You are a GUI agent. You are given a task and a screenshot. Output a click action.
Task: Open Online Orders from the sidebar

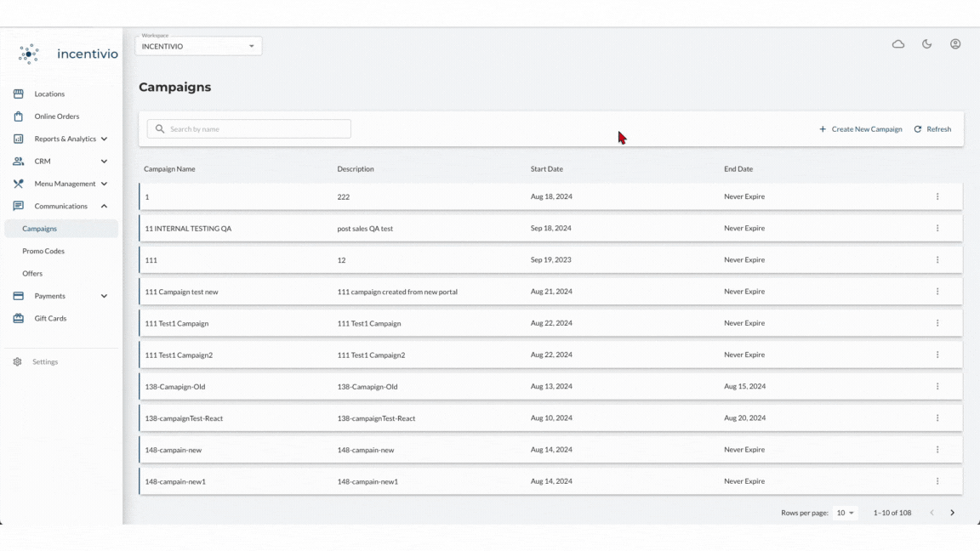pyautogui.click(x=56, y=116)
